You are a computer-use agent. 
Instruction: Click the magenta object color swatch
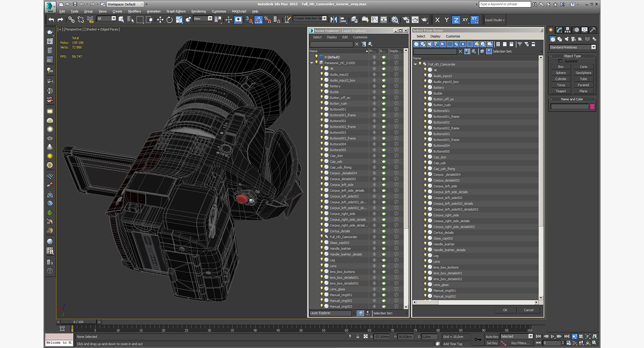pyautogui.click(x=592, y=107)
